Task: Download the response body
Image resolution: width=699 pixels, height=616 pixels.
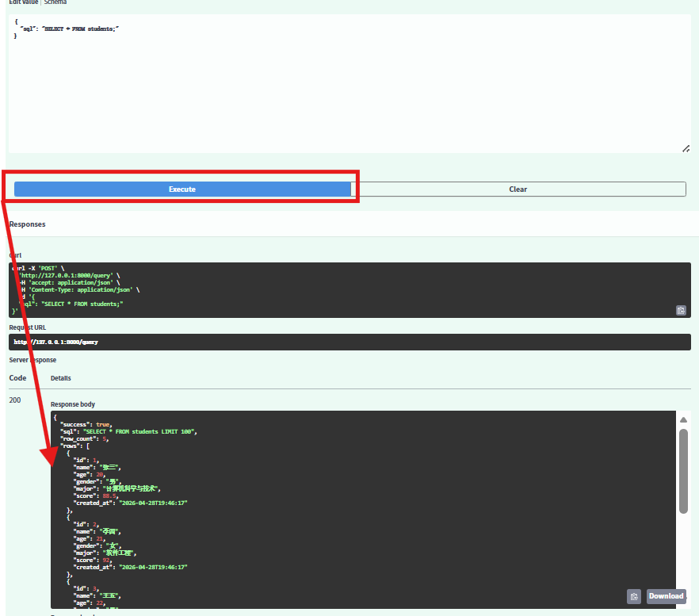Action: (666, 596)
